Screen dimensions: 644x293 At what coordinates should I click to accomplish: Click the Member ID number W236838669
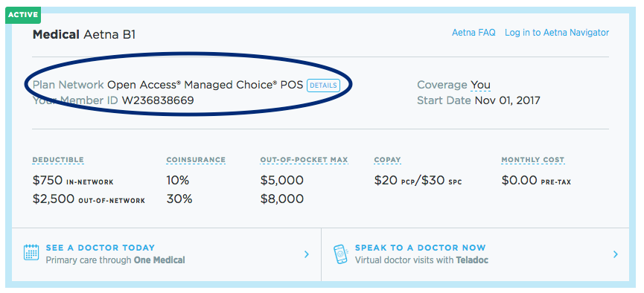[158, 100]
